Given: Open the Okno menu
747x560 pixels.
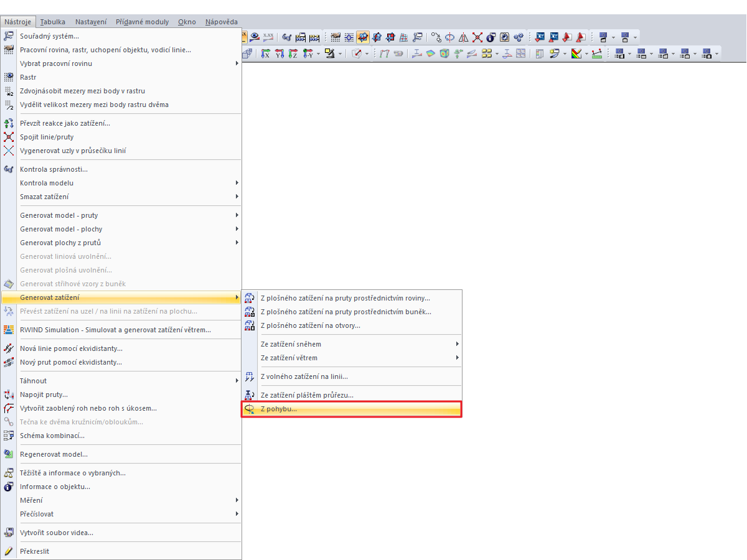Looking at the screenshot, I should [187, 22].
